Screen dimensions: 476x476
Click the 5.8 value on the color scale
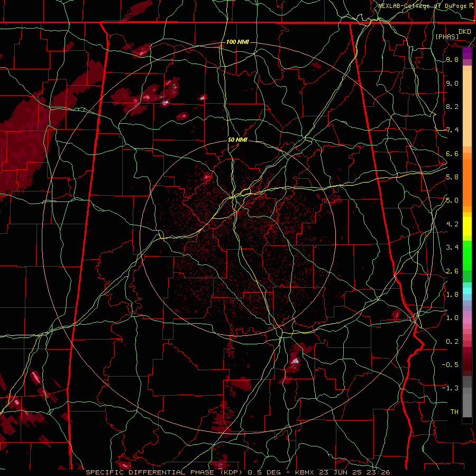pos(452,177)
